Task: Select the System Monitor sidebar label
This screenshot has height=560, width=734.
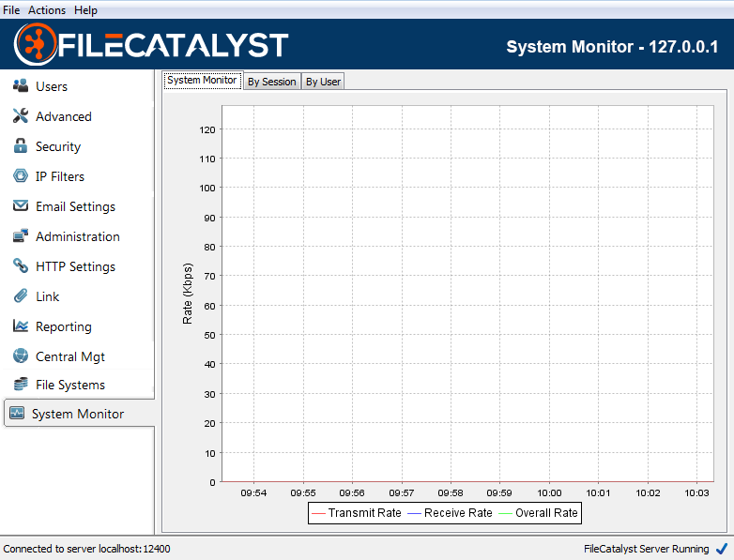Action: (78, 414)
